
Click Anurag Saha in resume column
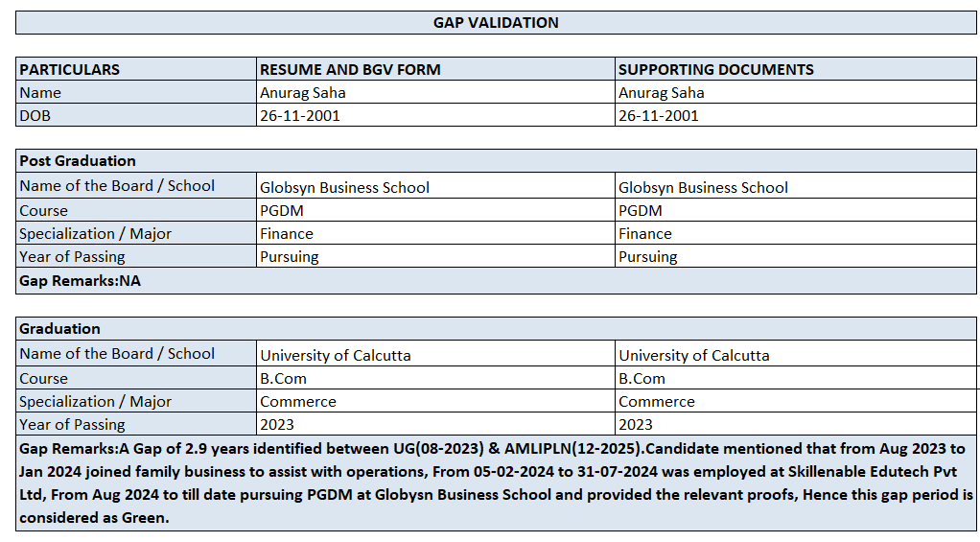303,93
